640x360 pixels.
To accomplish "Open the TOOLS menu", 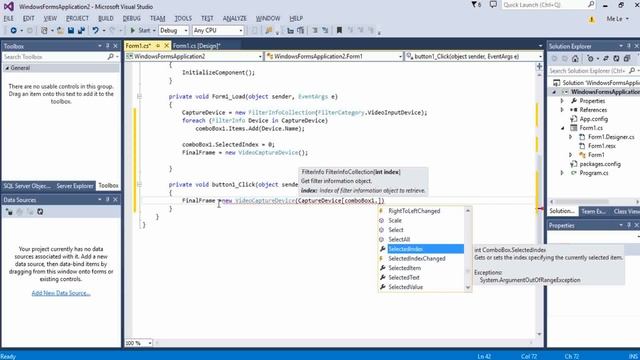I will click(183, 18).
